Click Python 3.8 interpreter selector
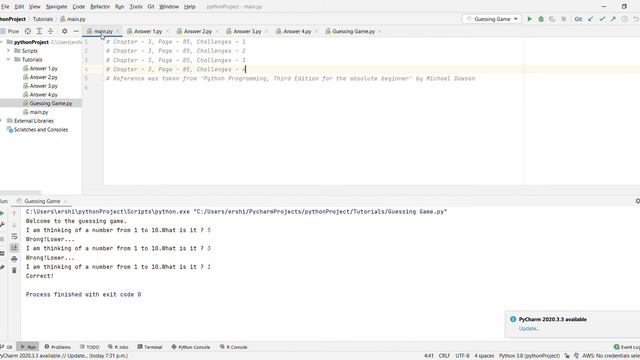Image resolution: width=640 pixels, height=360 pixels. point(529,356)
